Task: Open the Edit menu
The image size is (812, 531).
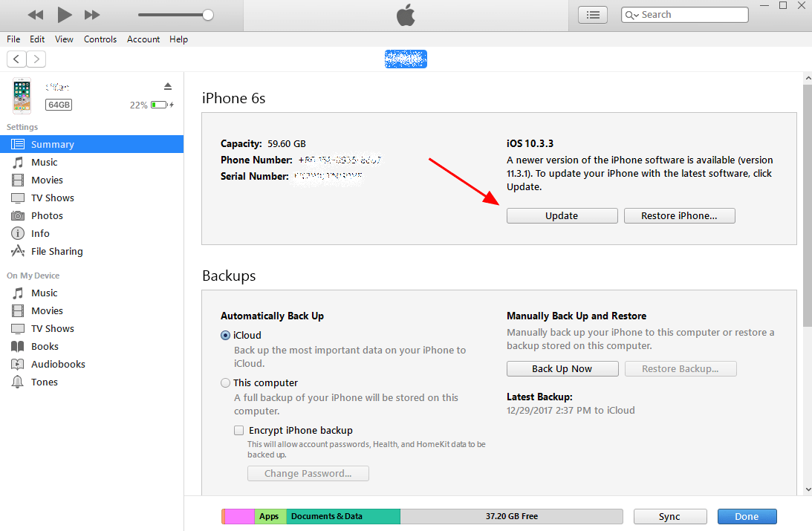Action: 36,39
